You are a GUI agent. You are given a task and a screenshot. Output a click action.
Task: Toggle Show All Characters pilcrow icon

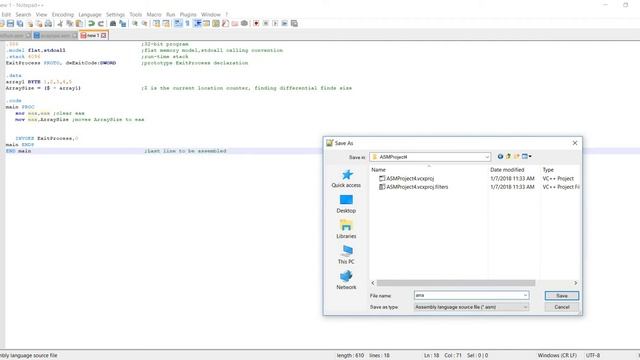(x=187, y=24)
